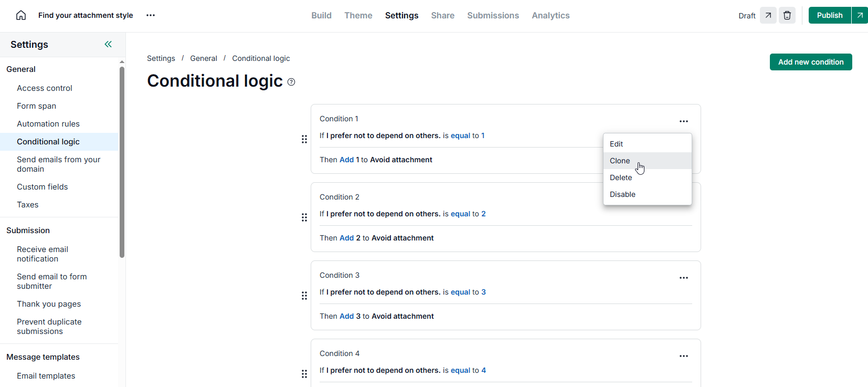The image size is (868, 387).
Task: Switch to the Analytics tab
Action: coord(551,15)
